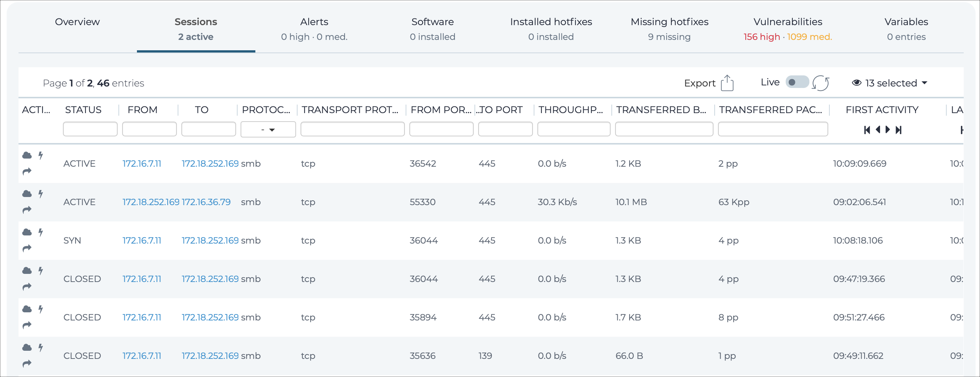
Task: Open the Missing hotfixes tab
Action: pos(669,29)
